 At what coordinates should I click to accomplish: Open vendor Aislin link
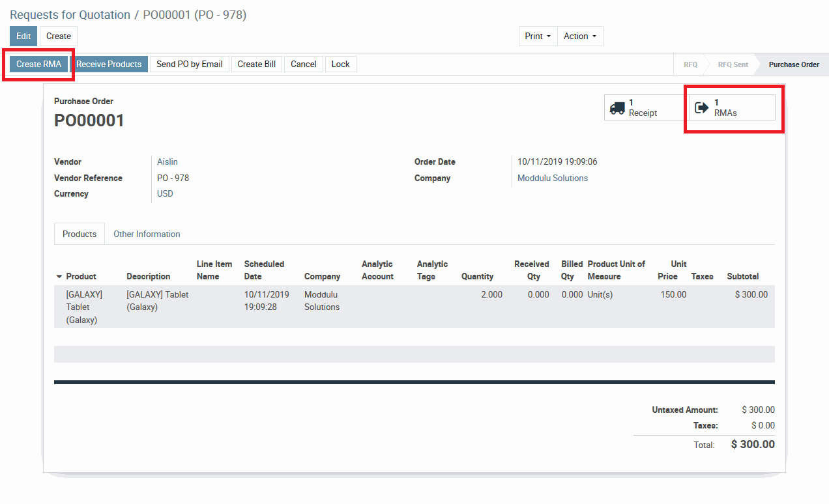click(x=167, y=162)
